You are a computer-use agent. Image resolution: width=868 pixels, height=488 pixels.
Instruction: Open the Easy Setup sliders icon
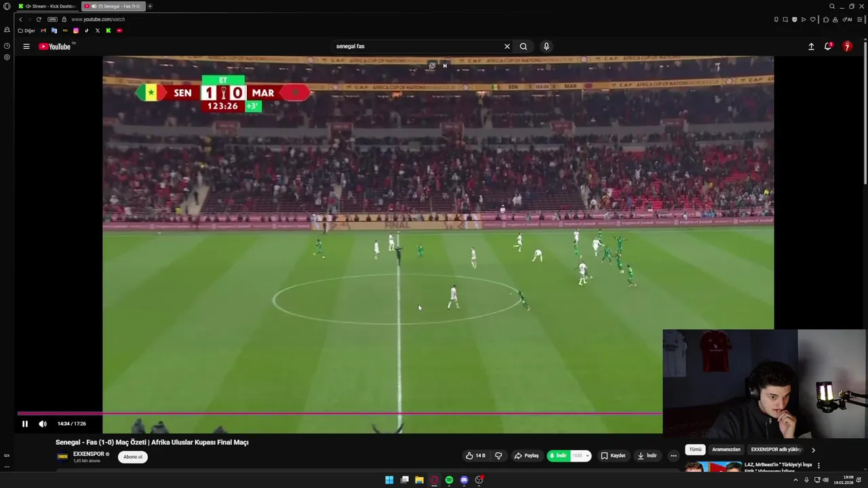859,19
